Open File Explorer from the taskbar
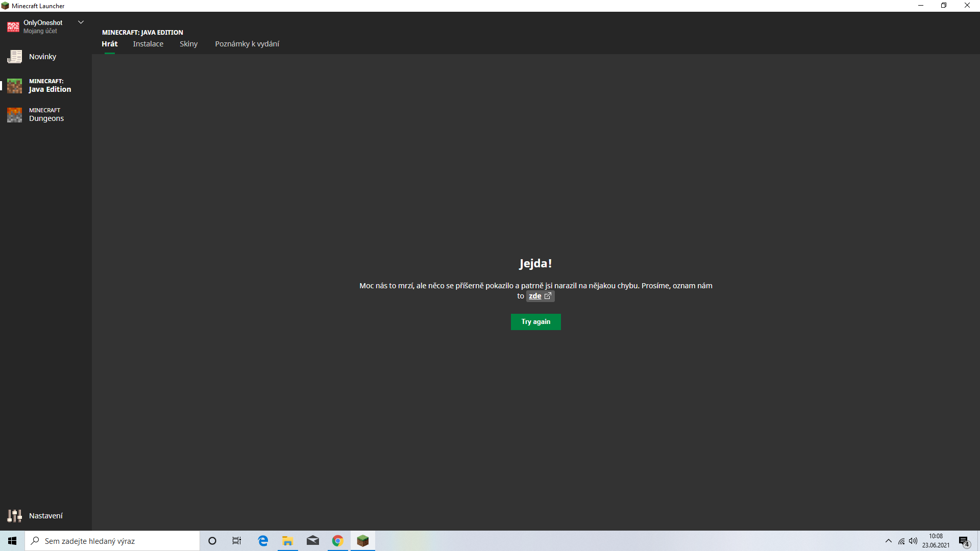 pos(287,541)
